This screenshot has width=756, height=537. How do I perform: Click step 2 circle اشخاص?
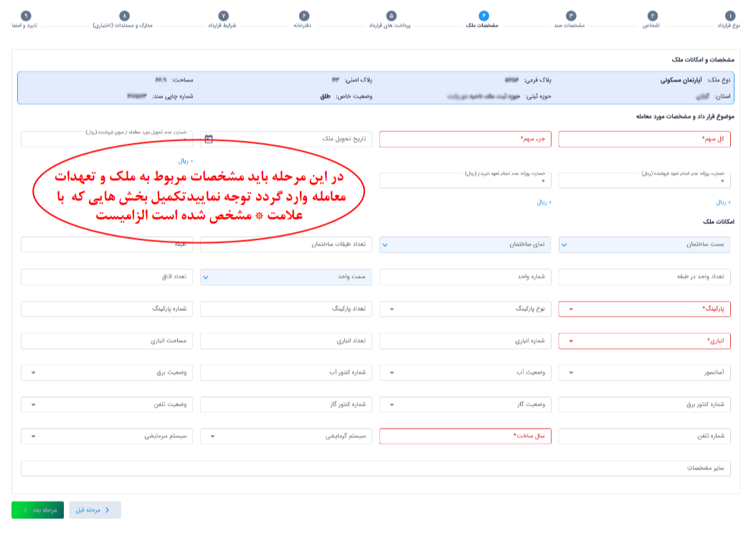652,16
